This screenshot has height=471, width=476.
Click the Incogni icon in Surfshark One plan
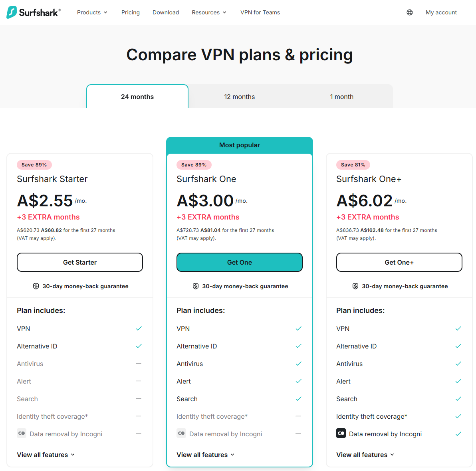pyautogui.click(x=181, y=433)
